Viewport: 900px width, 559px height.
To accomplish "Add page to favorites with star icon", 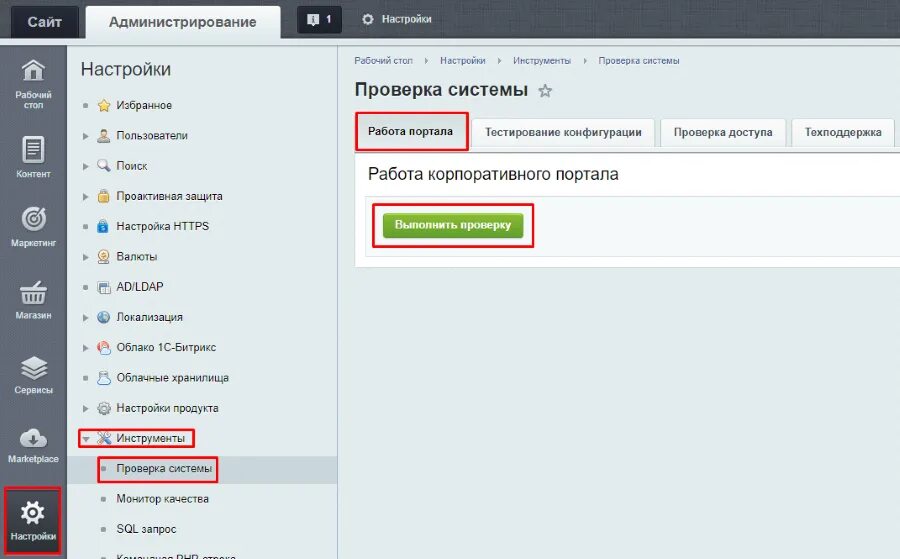I will 545,91.
